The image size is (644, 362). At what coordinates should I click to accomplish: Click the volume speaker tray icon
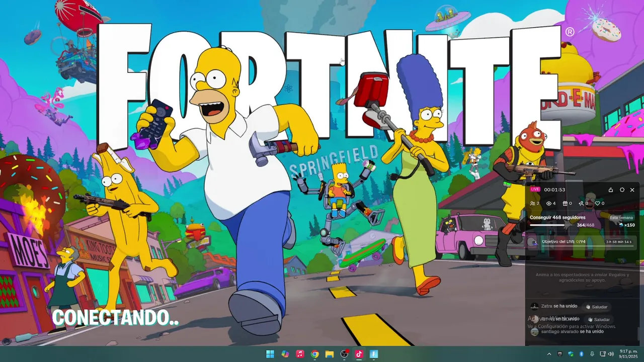pyautogui.click(x=611, y=354)
